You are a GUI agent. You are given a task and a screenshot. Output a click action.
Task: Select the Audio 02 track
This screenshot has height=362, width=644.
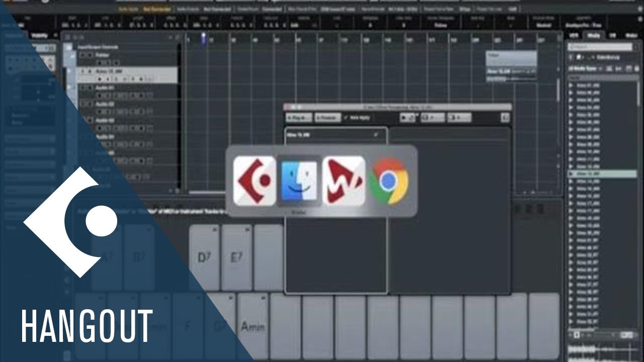tap(128, 107)
